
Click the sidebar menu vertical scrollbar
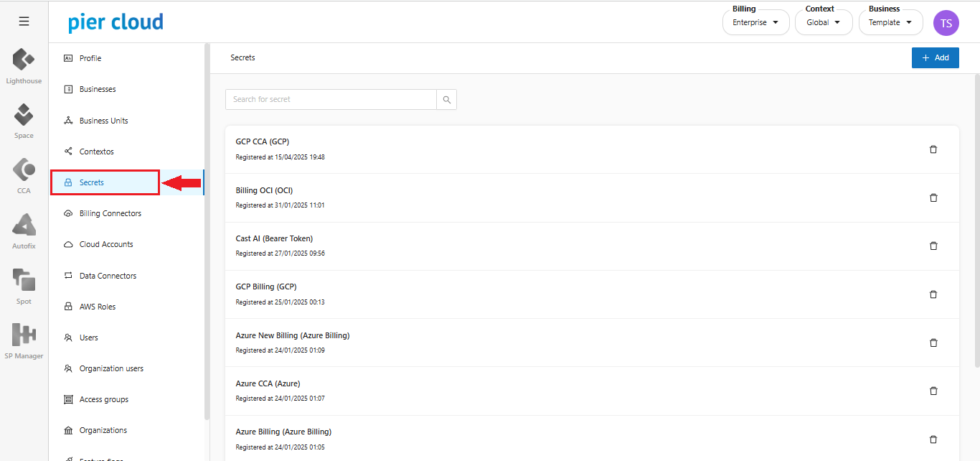(207, 230)
